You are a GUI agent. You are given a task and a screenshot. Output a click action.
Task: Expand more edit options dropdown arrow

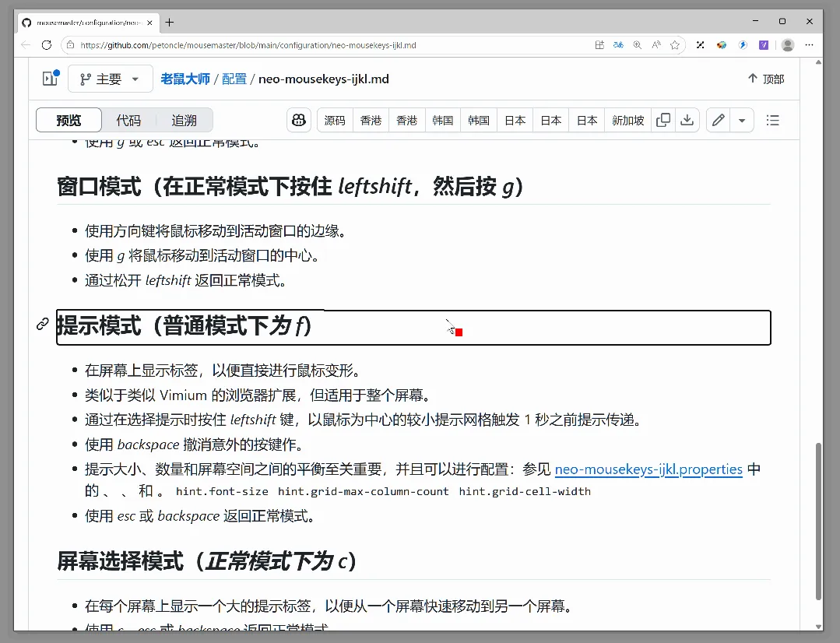pos(742,120)
